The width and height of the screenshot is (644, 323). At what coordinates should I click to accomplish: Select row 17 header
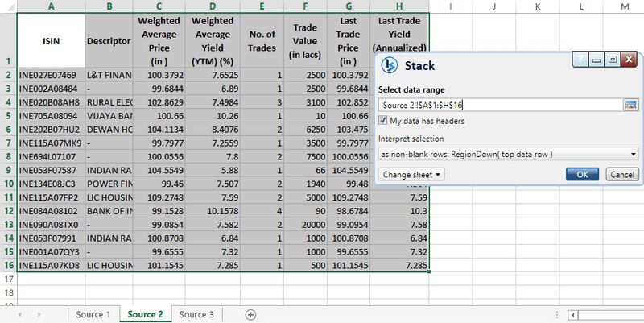9,279
